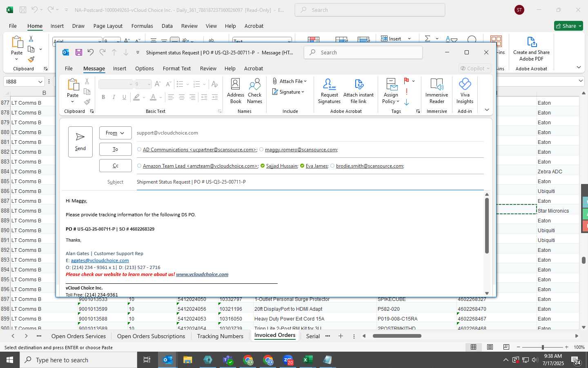This screenshot has width=588, height=368.
Task: Toggle Underline in the message Basic Text group
Action: click(125, 97)
